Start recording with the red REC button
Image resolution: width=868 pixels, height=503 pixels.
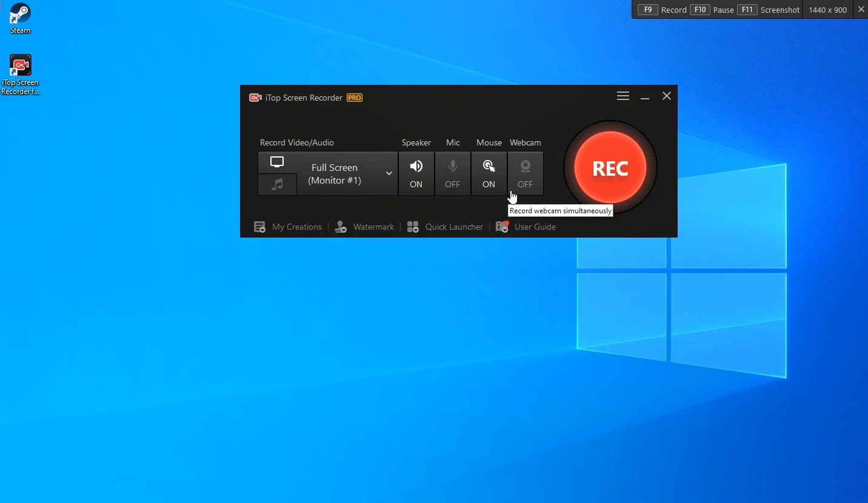click(x=610, y=168)
